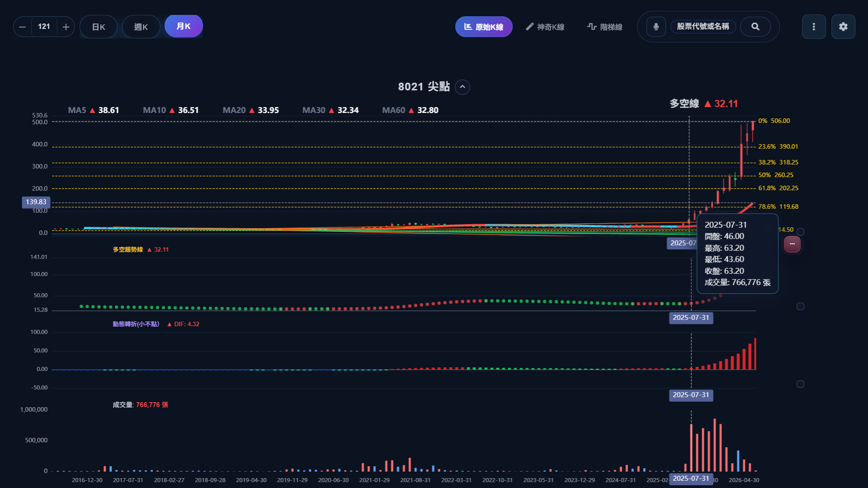
Task: Switch to 階梯線 chart mode
Action: point(605,27)
